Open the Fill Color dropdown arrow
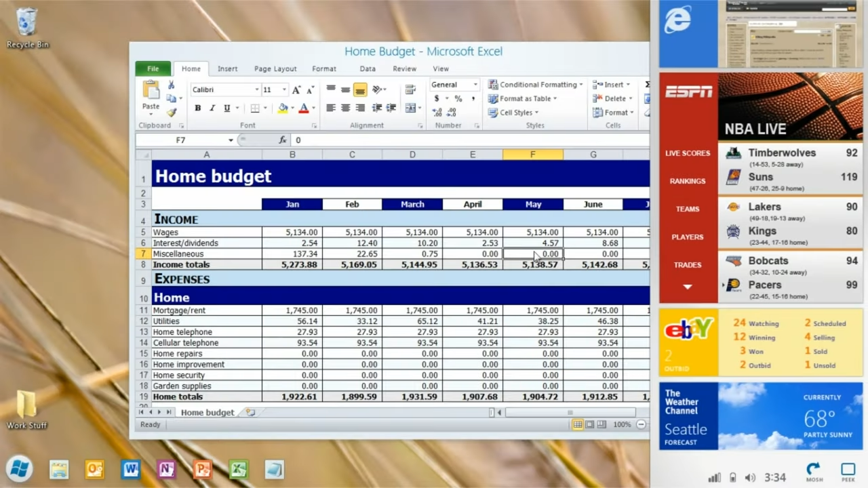This screenshot has width=868, height=488. pos(292,108)
